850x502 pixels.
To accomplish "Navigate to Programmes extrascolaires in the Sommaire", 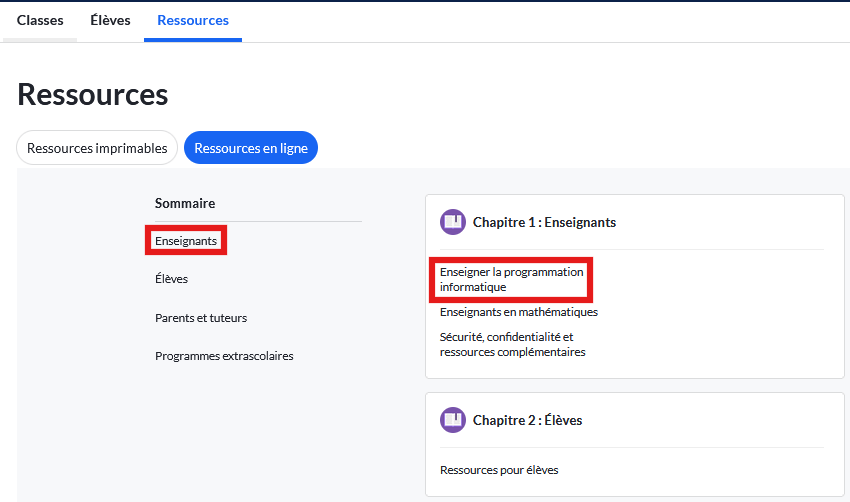I will [x=224, y=356].
